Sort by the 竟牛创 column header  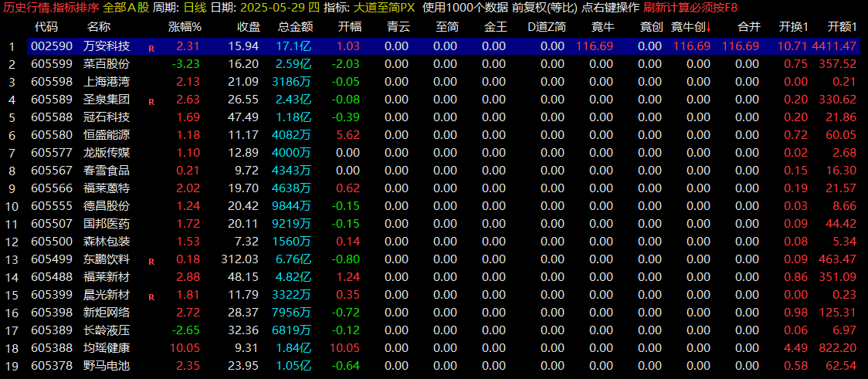pyautogui.click(x=689, y=26)
